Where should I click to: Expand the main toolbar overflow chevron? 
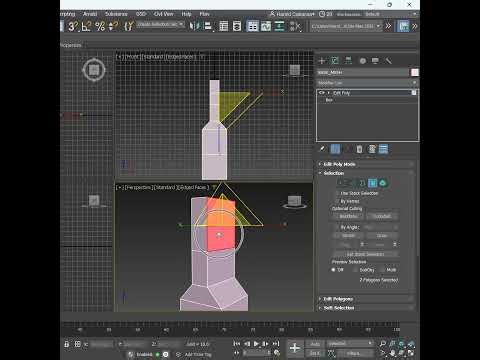(x=388, y=26)
